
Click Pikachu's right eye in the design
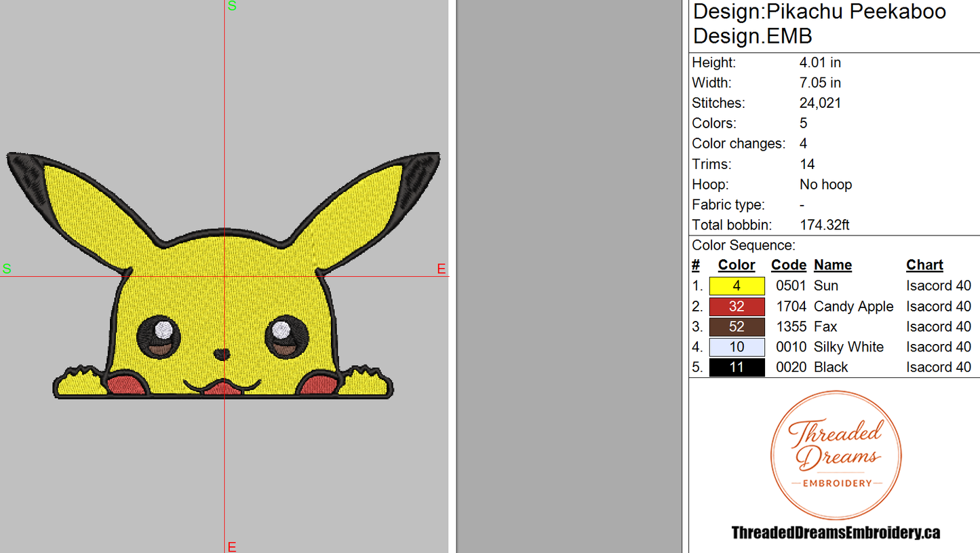tap(286, 337)
